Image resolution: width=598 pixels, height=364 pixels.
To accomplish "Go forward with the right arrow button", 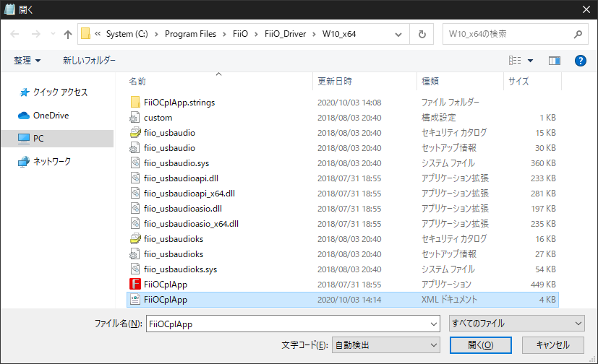I will tap(36, 34).
